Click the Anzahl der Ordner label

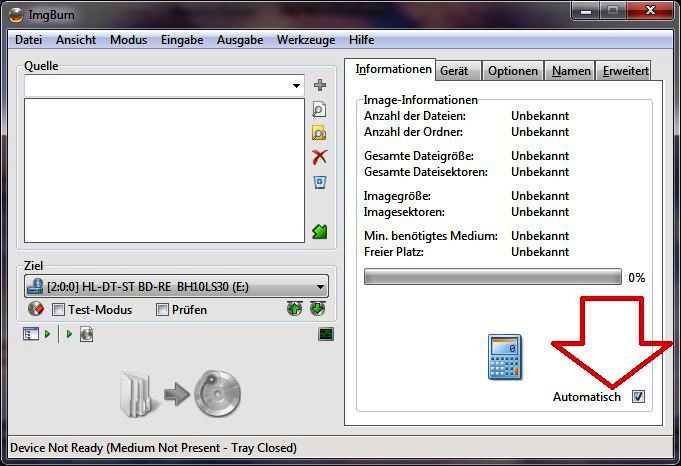pos(413,132)
